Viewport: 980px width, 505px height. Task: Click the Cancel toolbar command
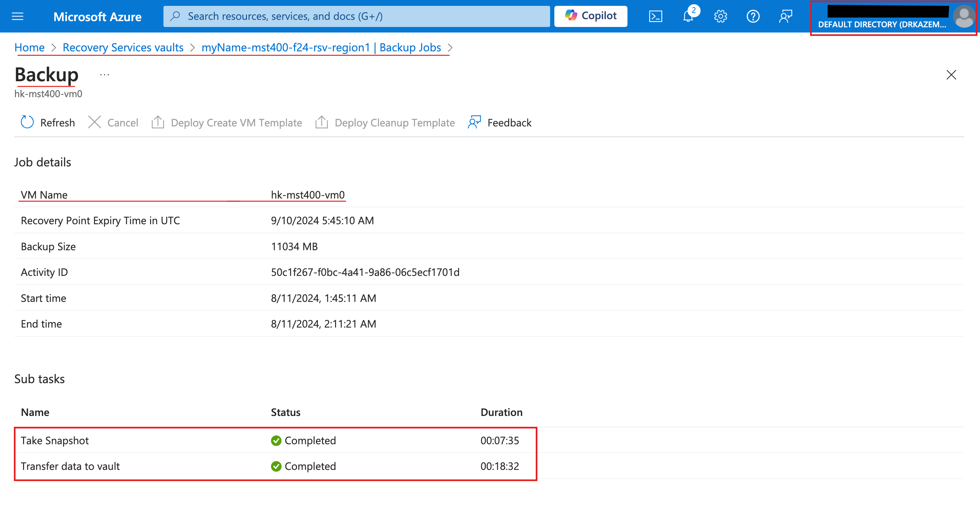pos(113,123)
